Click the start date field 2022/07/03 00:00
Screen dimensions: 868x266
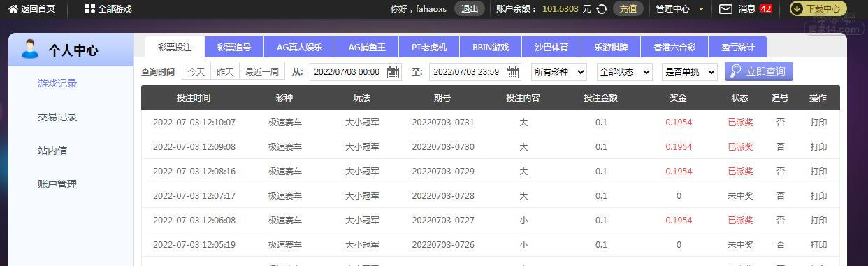tap(356, 71)
